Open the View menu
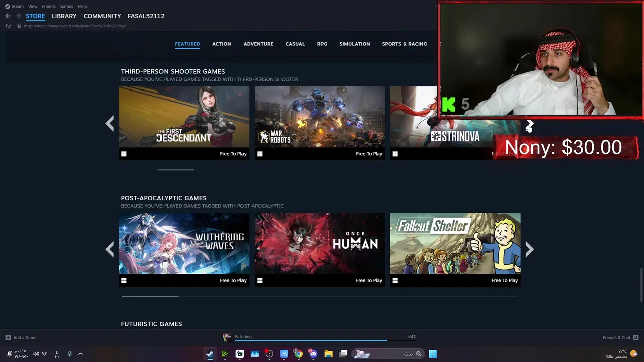The height and width of the screenshot is (362, 644). 33,6
